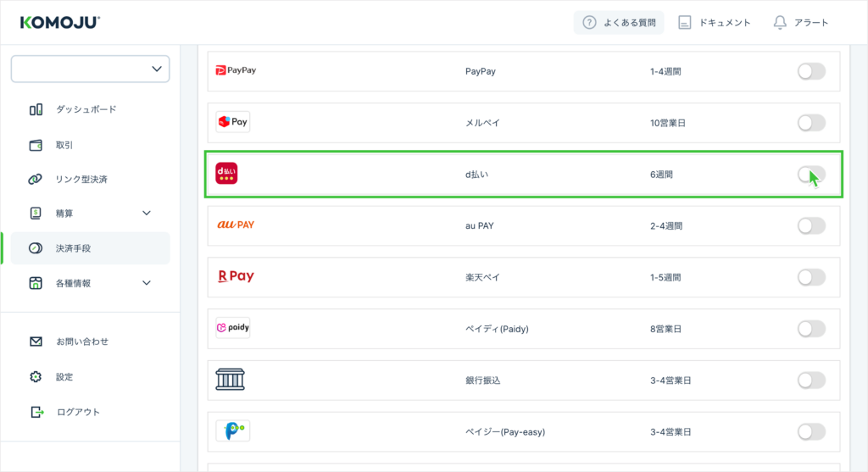Open the ドキュメント link
The image size is (868, 472).
click(724, 23)
